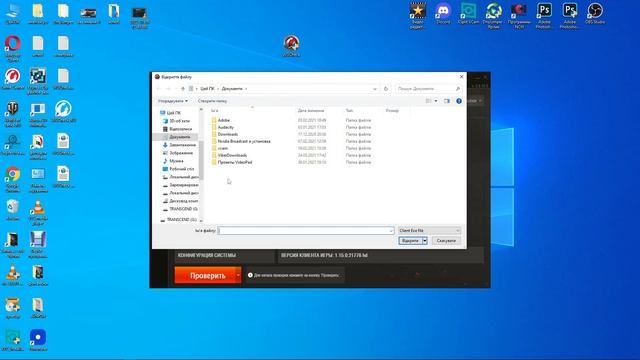Open the Recycle Bin desktop icon
Image resolution: width=640 pixels, height=360 pixels.
(13, 210)
